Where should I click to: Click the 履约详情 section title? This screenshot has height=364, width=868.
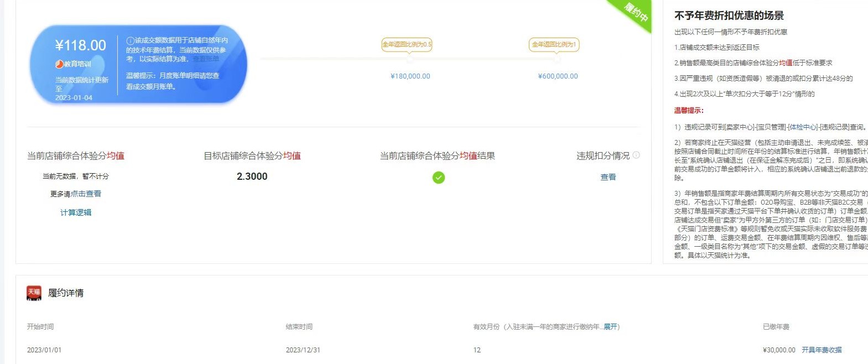click(x=66, y=293)
